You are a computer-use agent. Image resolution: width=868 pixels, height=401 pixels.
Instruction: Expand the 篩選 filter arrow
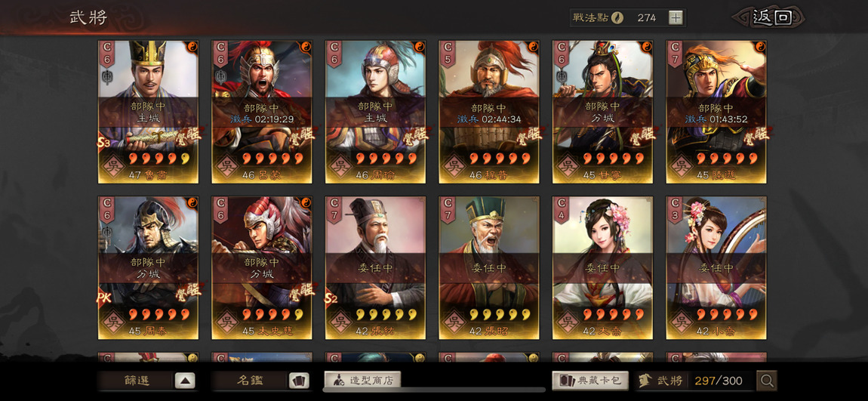[x=185, y=381]
